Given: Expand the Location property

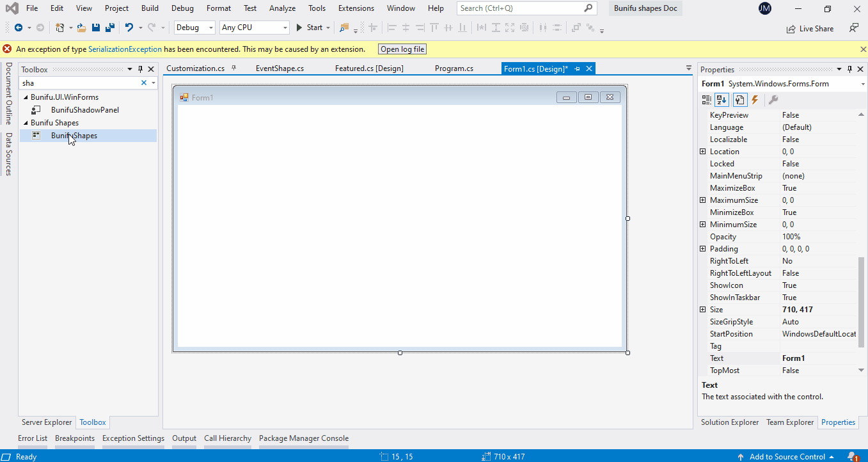Looking at the screenshot, I should tap(703, 152).
